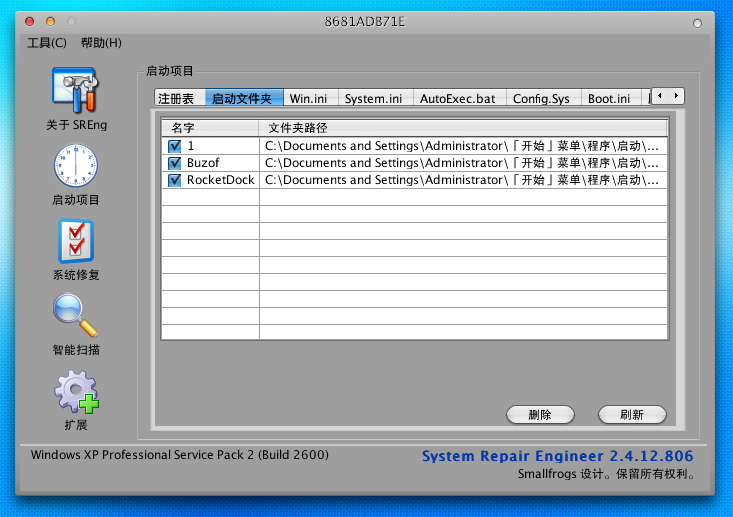This screenshot has width=733, height=517.
Task: Close the window with red button
Action: coord(29,21)
